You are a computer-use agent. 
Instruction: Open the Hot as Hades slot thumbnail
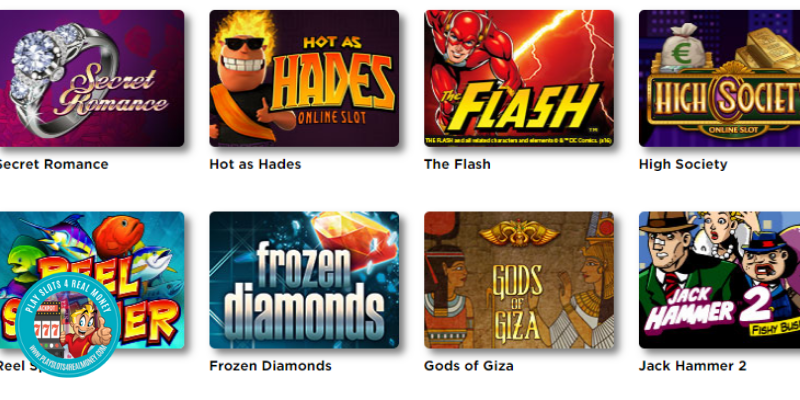(x=304, y=78)
